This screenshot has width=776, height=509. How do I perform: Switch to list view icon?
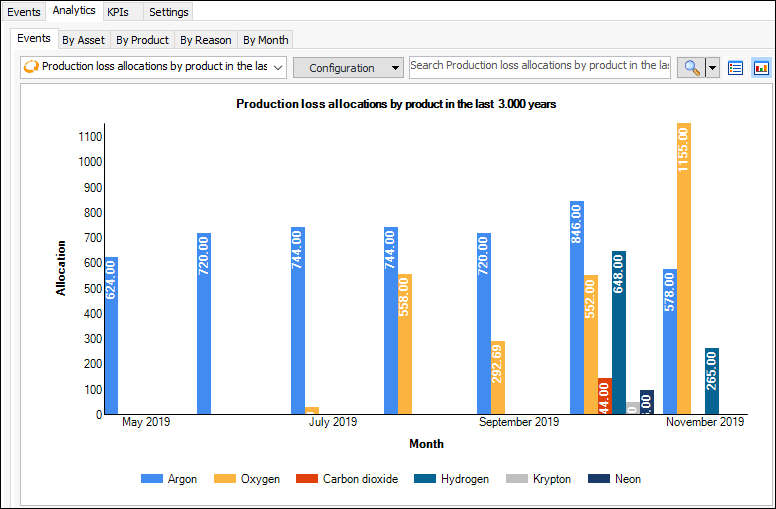point(736,68)
